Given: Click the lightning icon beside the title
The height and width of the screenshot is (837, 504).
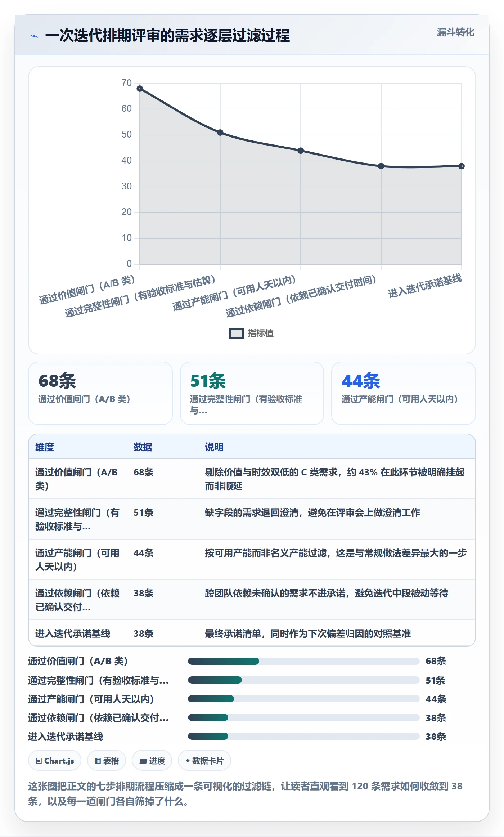Looking at the screenshot, I should (x=34, y=36).
